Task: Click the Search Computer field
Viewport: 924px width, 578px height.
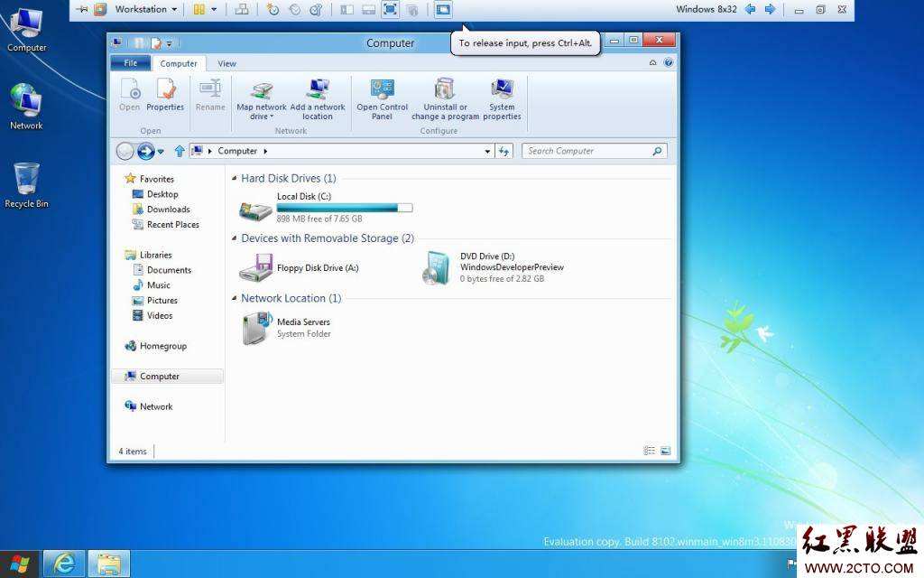Action: coord(594,151)
